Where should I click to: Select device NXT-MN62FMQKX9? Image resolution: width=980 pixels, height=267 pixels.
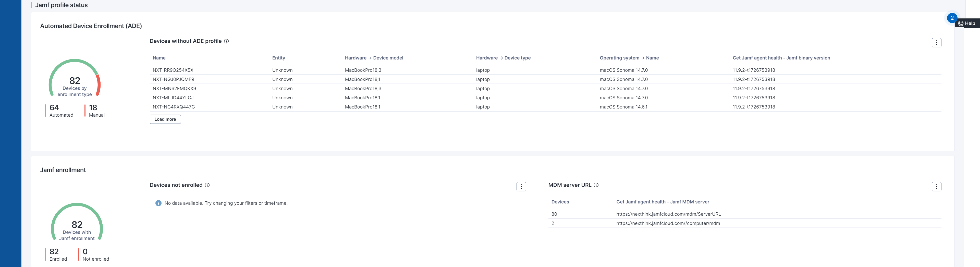(174, 89)
